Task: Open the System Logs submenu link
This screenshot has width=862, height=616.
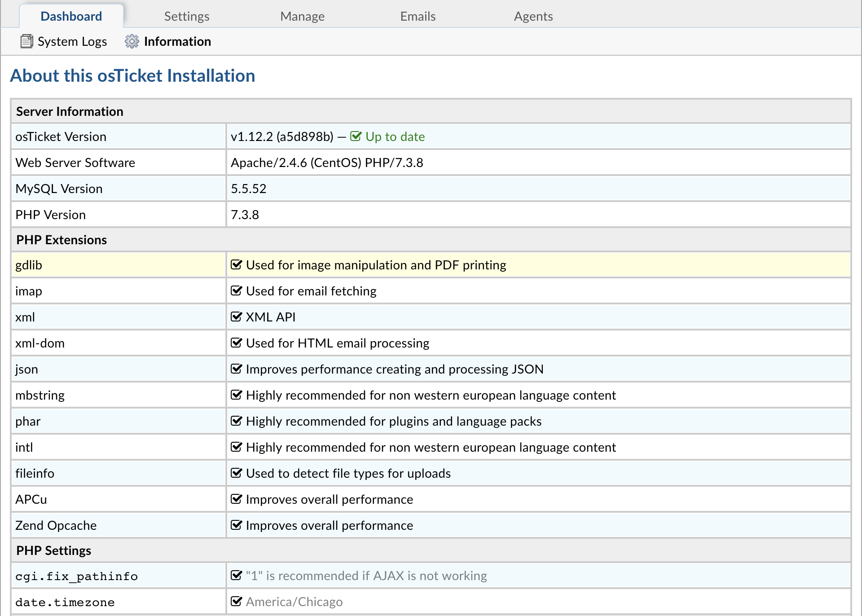Action: click(72, 42)
